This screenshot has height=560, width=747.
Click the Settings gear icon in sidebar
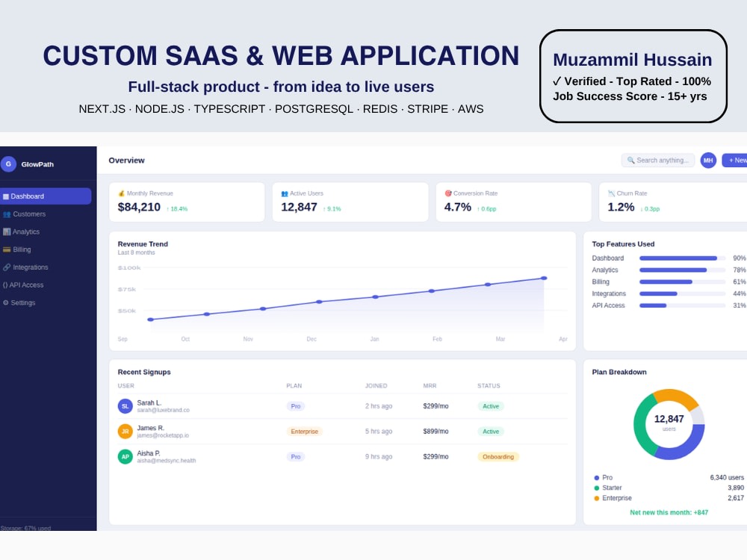point(6,303)
